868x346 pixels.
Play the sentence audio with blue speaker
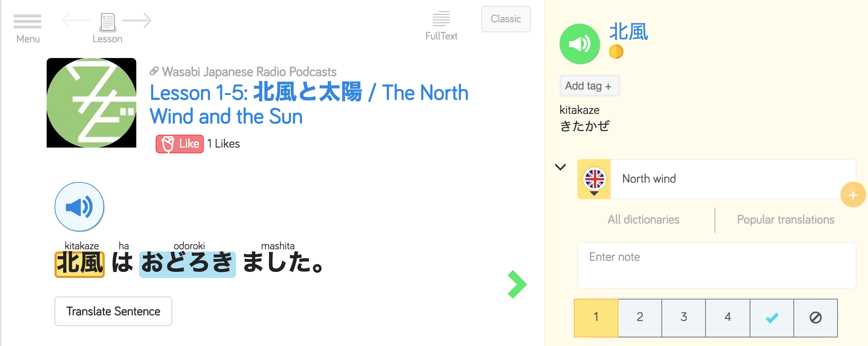point(79,207)
